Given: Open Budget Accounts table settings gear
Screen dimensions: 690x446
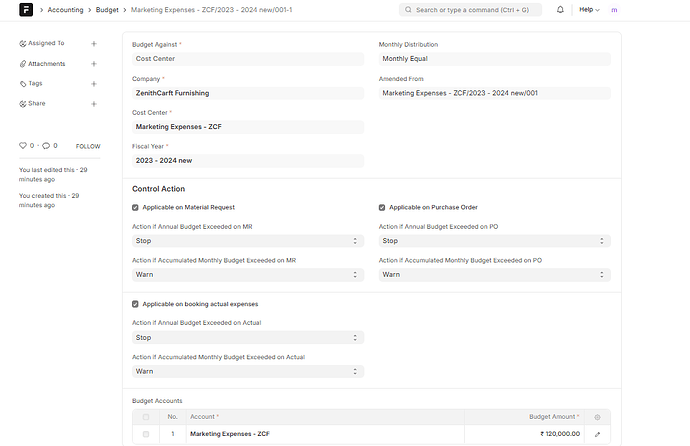Looking at the screenshot, I should pos(597,417).
